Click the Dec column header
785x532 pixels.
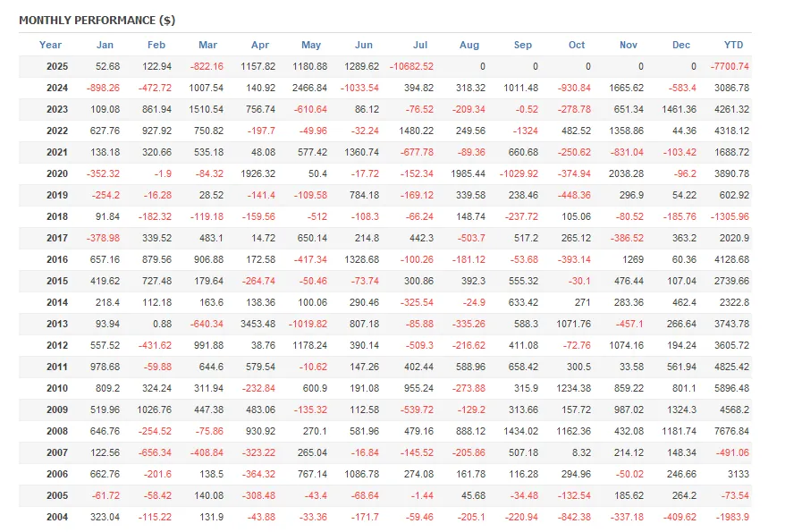coord(681,45)
